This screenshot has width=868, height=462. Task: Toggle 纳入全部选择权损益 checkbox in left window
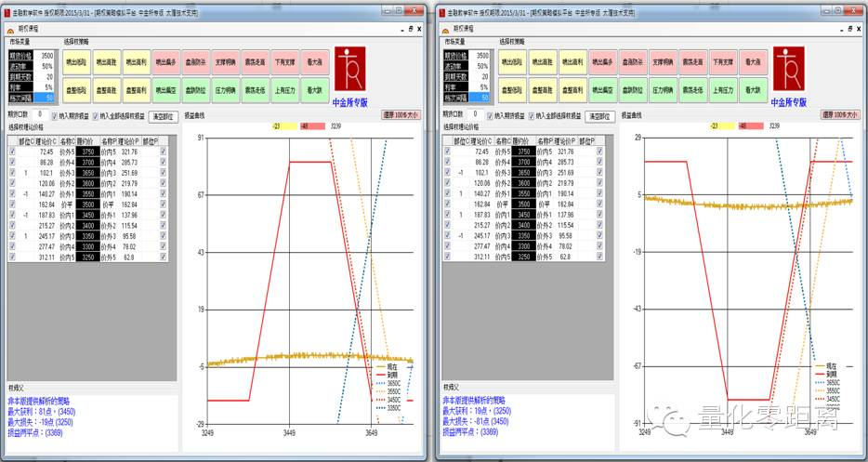coord(95,116)
